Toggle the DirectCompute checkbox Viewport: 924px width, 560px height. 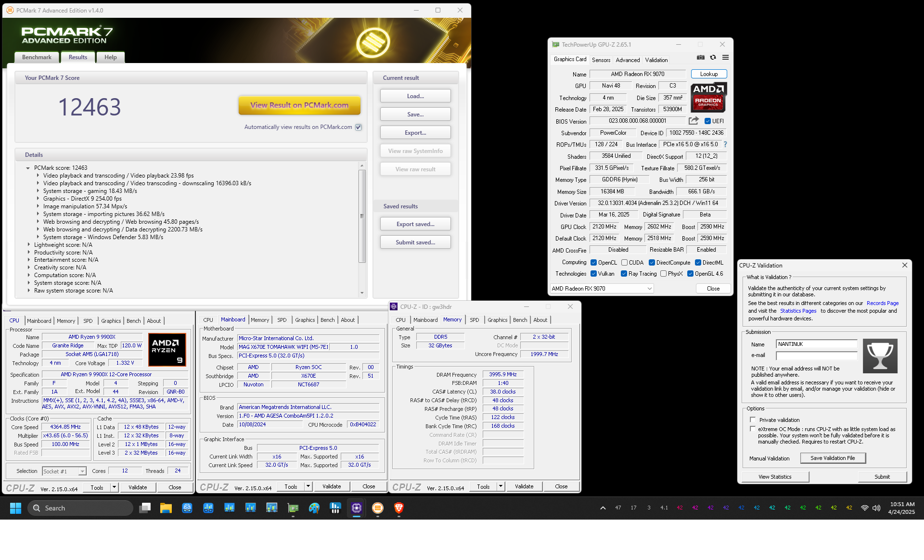pyautogui.click(x=652, y=263)
